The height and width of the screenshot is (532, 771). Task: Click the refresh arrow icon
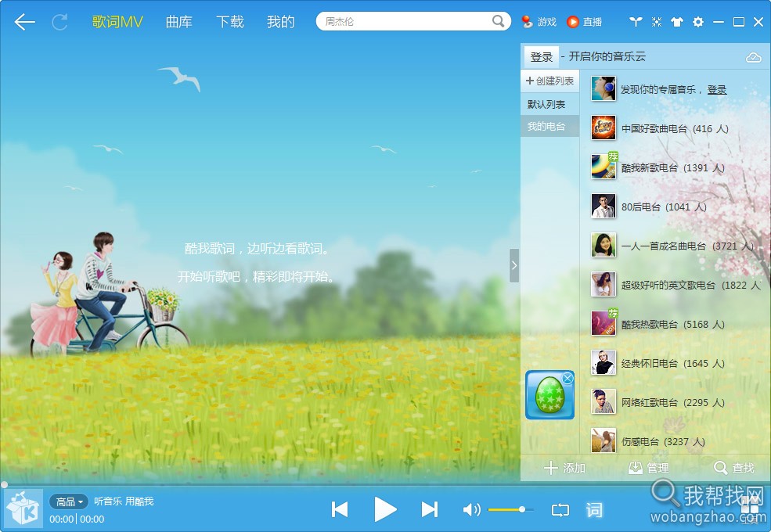[x=59, y=22]
